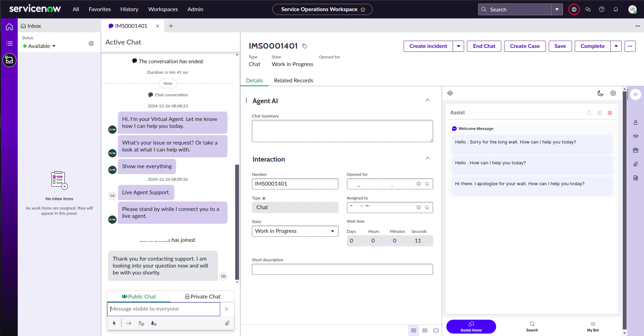The height and width of the screenshot is (336, 644).
Task: Click the pink stop square in Assist header
Action: [x=610, y=113]
